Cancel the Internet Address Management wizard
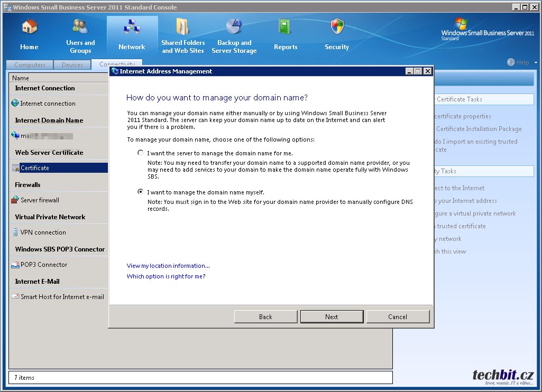The width and height of the screenshot is (542, 392). tap(398, 317)
